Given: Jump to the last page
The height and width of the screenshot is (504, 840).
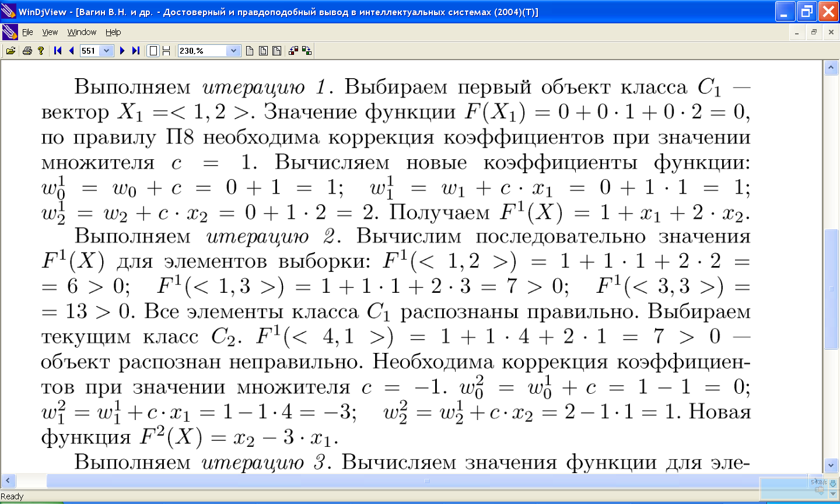Looking at the screenshot, I should pos(136,51).
